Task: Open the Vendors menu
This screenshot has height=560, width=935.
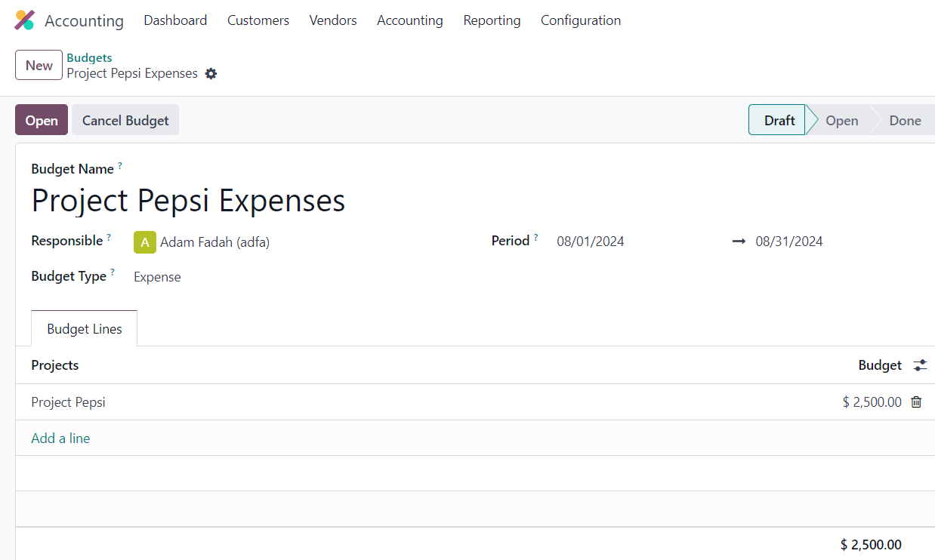Action: click(333, 20)
